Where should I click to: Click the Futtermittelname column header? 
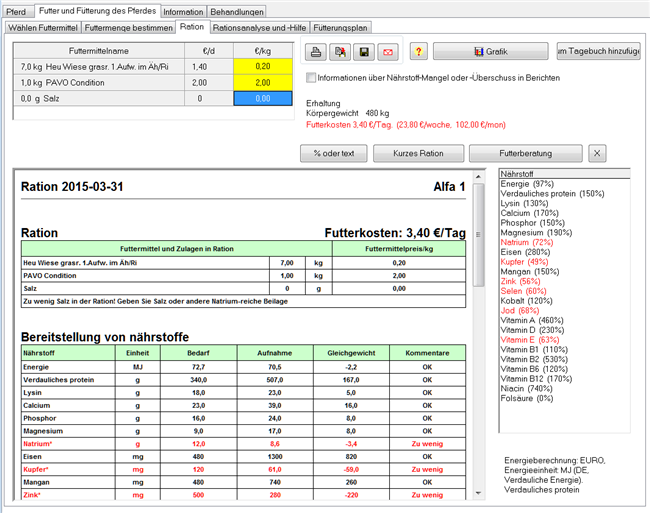coord(99,51)
